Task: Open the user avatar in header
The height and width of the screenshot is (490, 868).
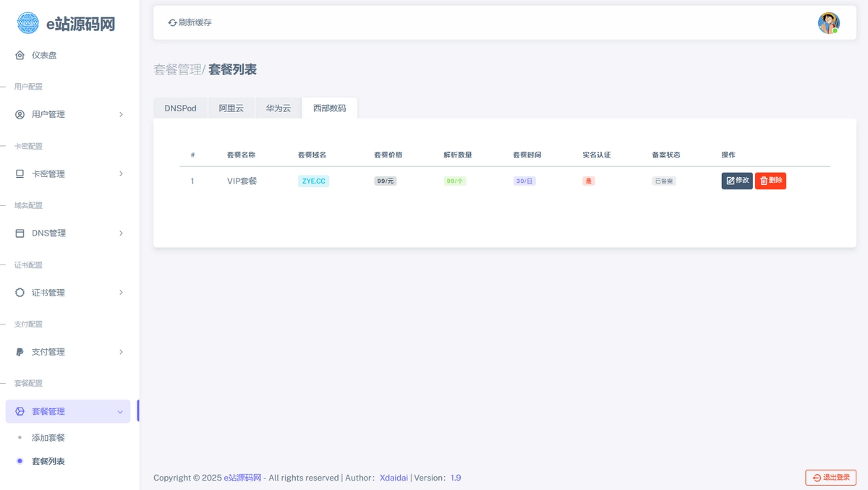Action: coord(828,23)
